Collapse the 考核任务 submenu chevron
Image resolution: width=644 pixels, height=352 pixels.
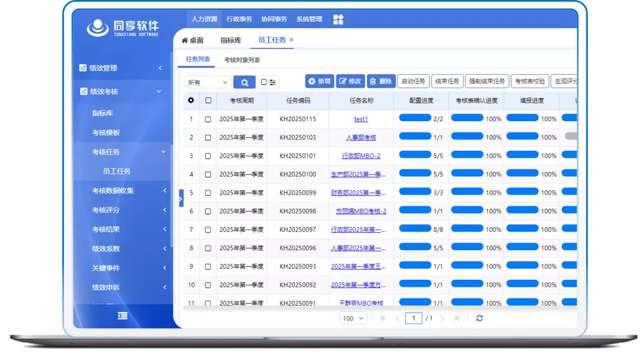click(x=164, y=152)
